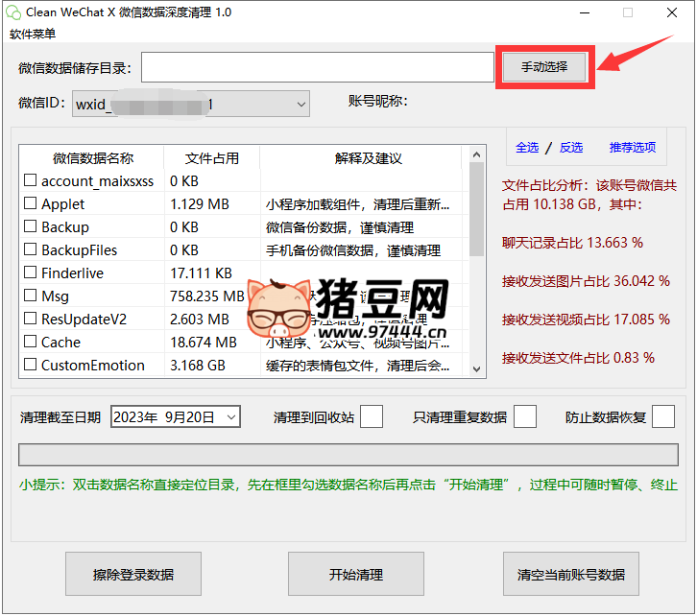697x616 pixels.
Task: Select the 758.235 MB size cell
Action: tap(207, 296)
